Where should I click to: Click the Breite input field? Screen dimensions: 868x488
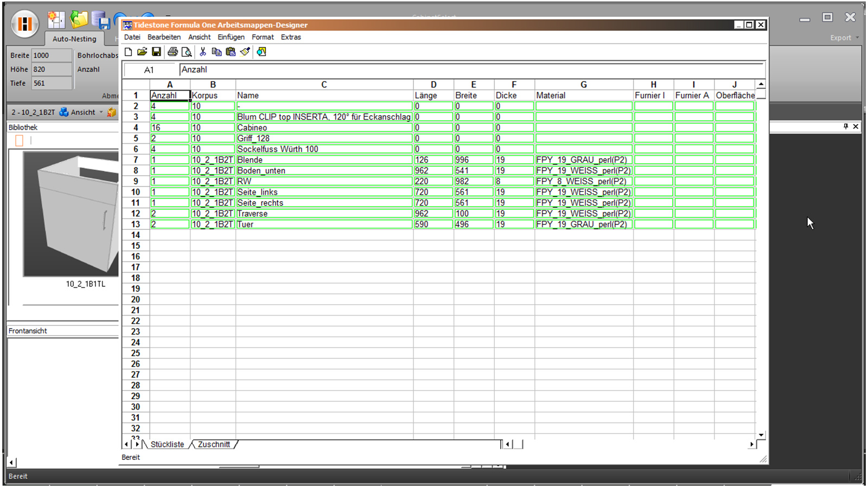(x=52, y=55)
